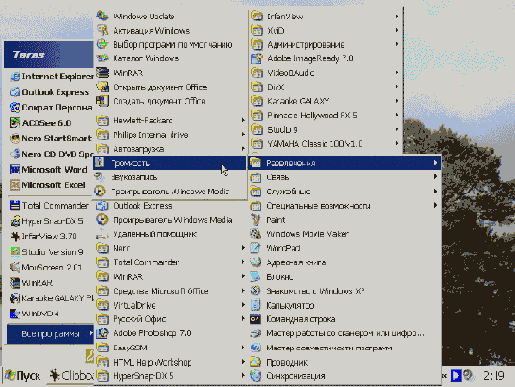This screenshot has width=515, height=387.
Task: Launch Internet Explorer from pinned list
Action: pyautogui.click(x=50, y=77)
